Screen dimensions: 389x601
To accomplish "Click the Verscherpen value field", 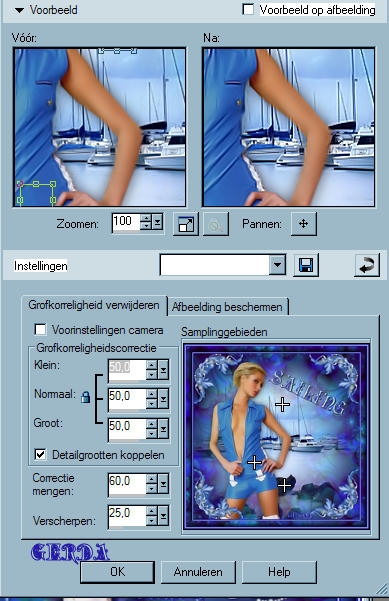I will pos(127,516).
